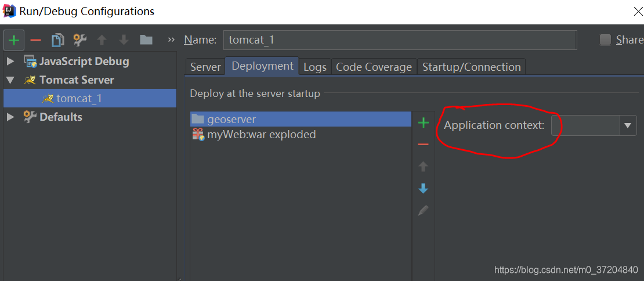Click the geoserver folder icon
Screen dimensions: 644x281
(x=198, y=119)
